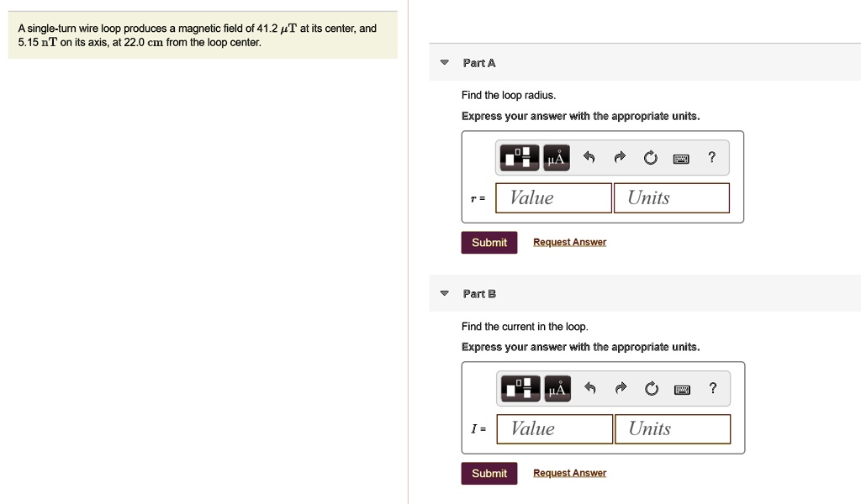Show keyboard shortcuts for Part A
The image size is (861, 504).
[681, 157]
